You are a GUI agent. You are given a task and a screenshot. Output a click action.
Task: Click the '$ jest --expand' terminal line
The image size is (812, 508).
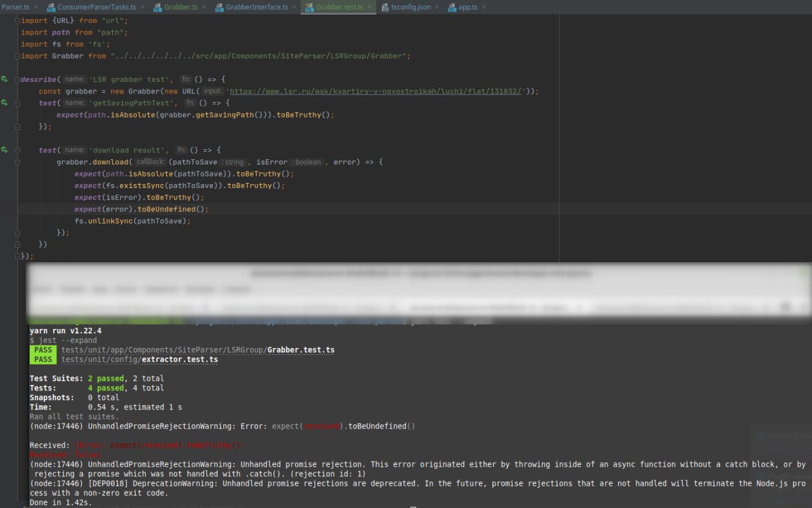(63, 340)
